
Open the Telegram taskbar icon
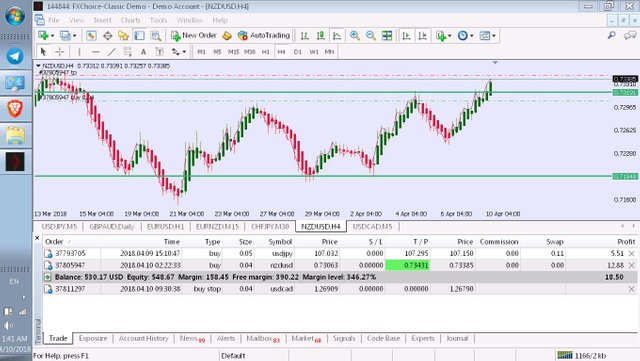tap(15, 56)
